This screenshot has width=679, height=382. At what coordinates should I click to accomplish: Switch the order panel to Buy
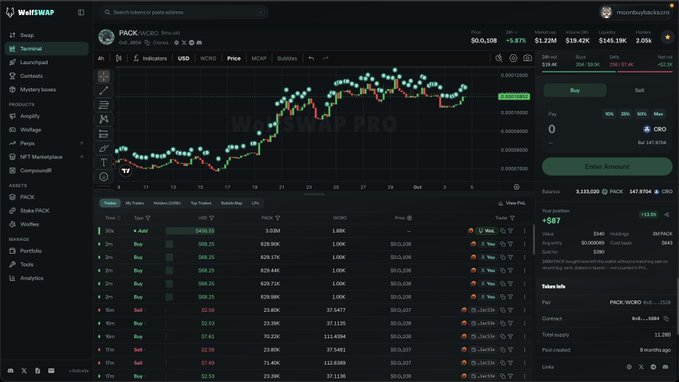coord(575,90)
